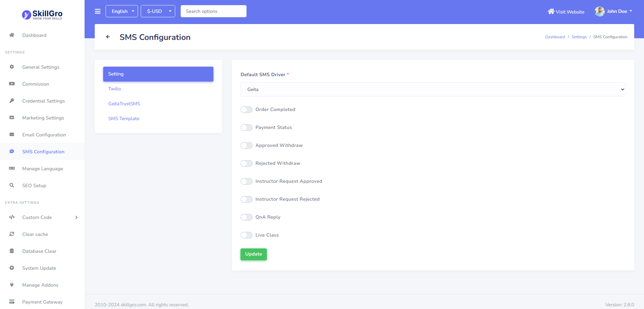
Task: Switch to the Twilio tab
Action: coord(115,89)
